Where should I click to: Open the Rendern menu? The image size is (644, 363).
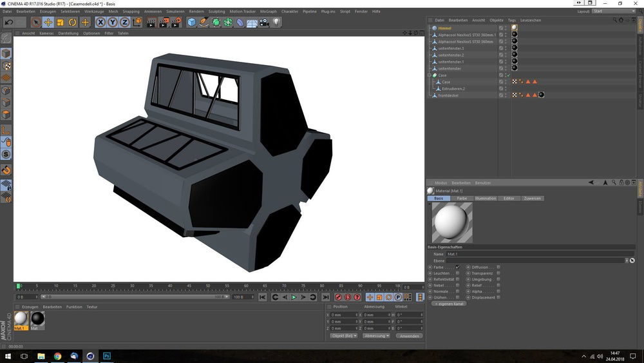pos(196,11)
